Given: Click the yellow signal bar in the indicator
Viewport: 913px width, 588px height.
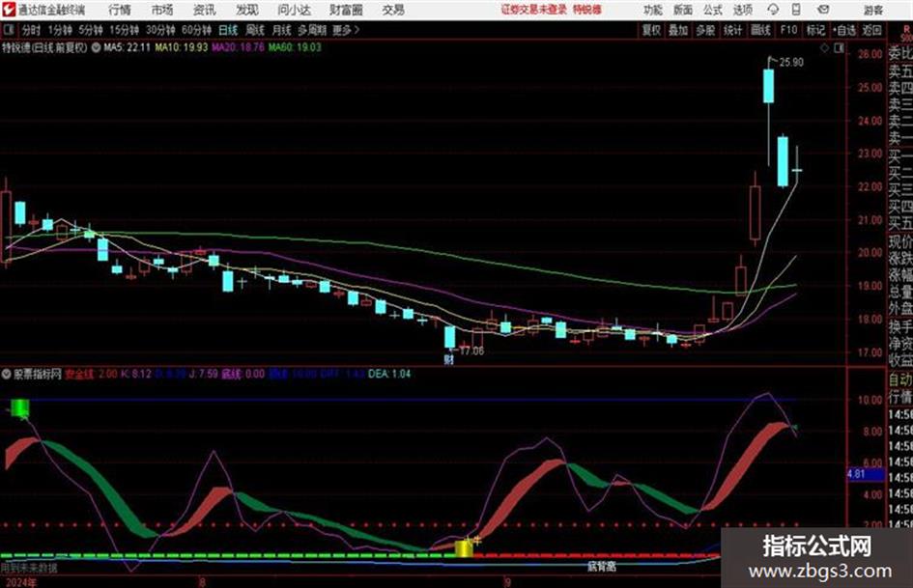Looking at the screenshot, I should [x=464, y=548].
